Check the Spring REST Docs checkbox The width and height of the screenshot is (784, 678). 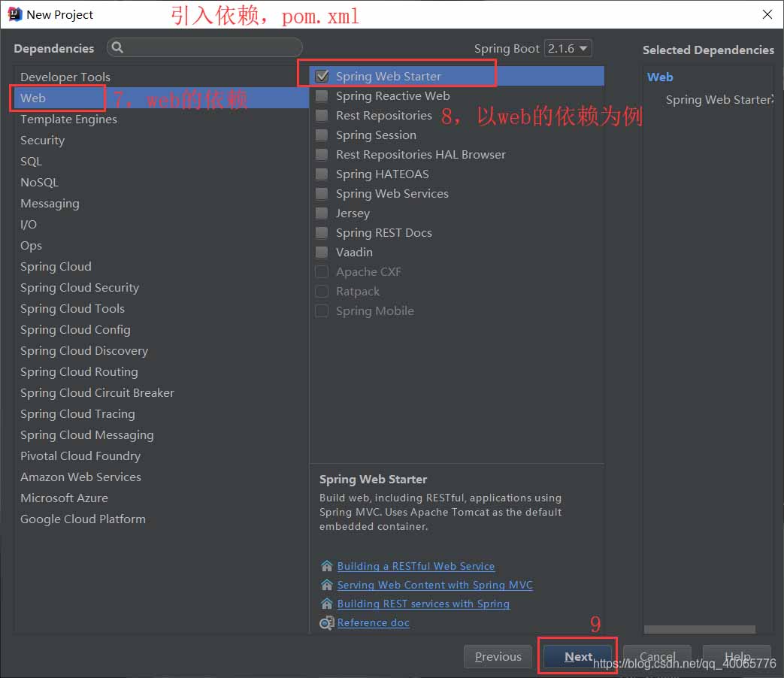click(322, 232)
